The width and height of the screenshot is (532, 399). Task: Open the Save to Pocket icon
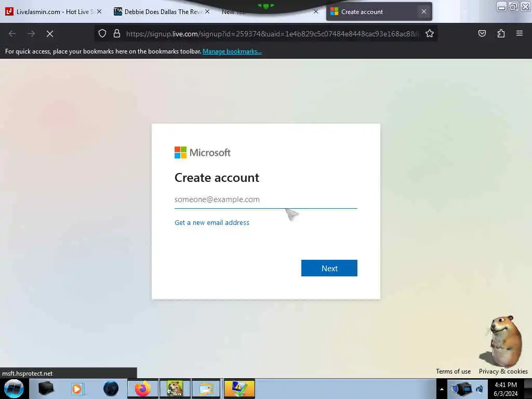482,34
